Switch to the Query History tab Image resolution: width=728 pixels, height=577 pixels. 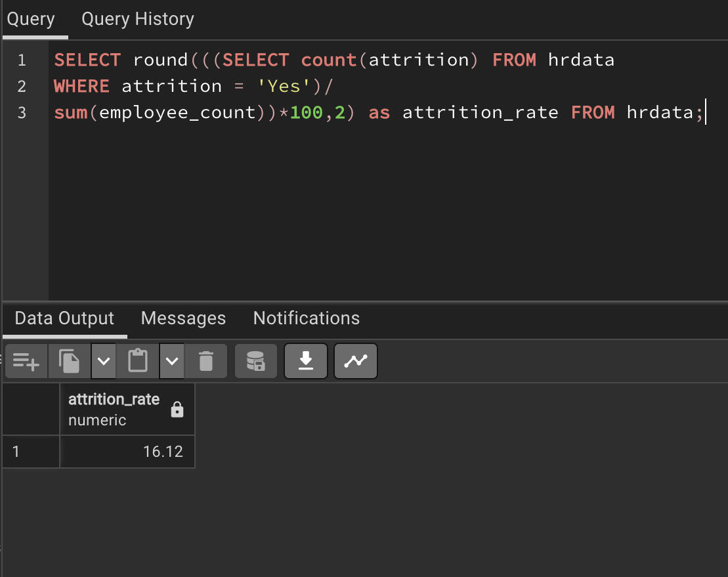[138, 19]
